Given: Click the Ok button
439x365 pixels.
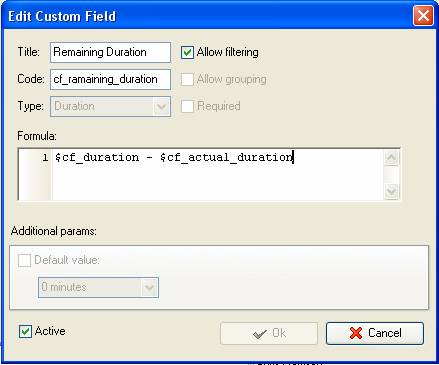Looking at the screenshot, I should click(x=269, y=333).
